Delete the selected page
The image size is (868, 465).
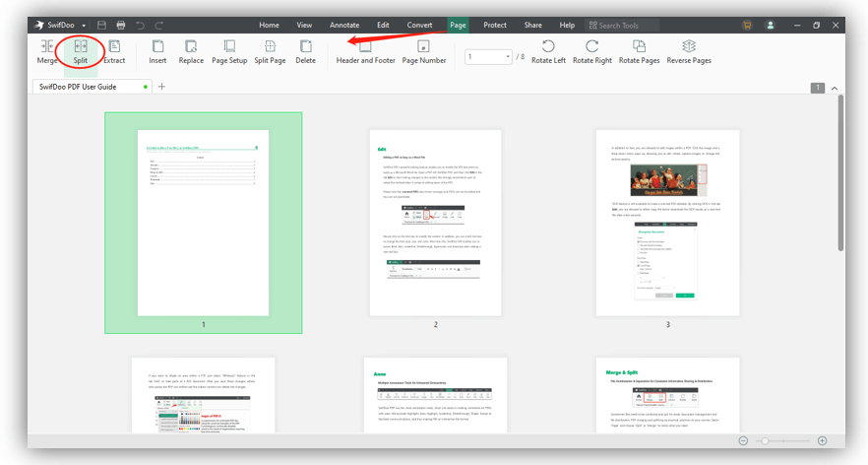pyautogui.click(x=305, y=51)
